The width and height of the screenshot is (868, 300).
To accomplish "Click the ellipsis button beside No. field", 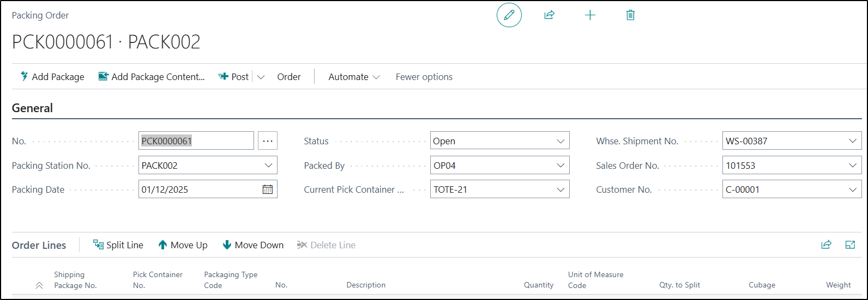I will click(268, 141).
